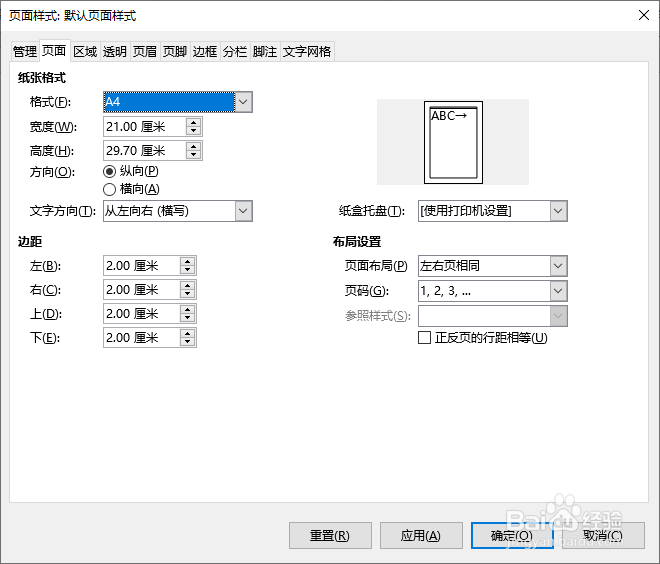Open the 分栏 tab
This screenshot has height=564, width=660.
[x=235, y=51]
